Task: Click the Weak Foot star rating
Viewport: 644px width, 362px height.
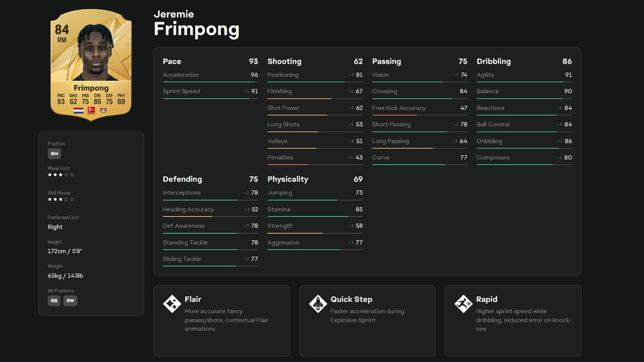Action: (x=61, y=175)
